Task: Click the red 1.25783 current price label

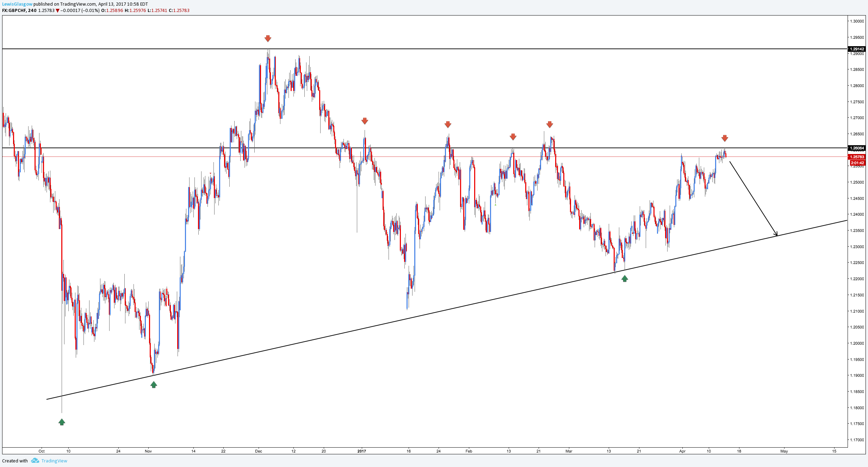Action: [x=857, y=157]
